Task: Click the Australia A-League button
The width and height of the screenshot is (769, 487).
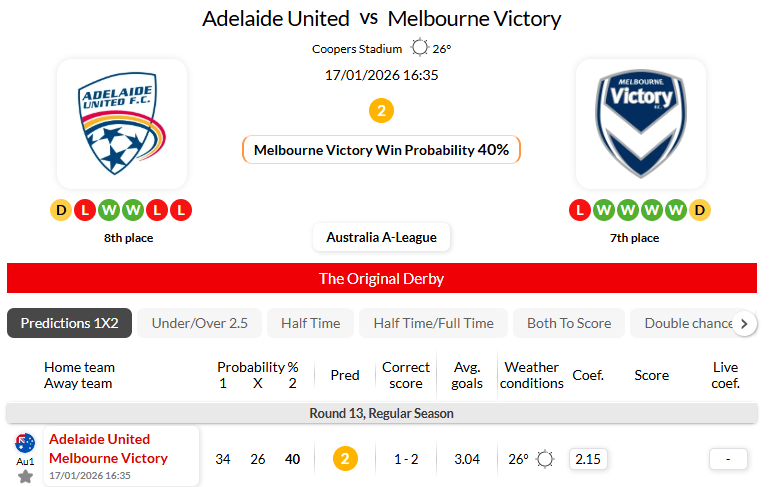Action: pyautogui.click(x=381, y=238)
